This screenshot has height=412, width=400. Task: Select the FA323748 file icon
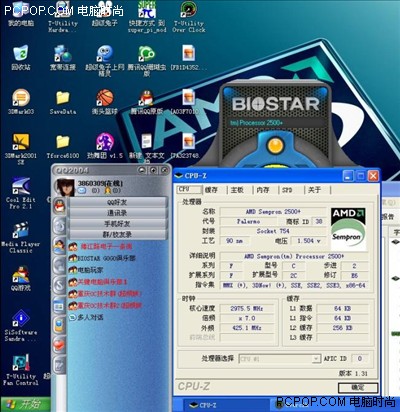tap(189, 146)
